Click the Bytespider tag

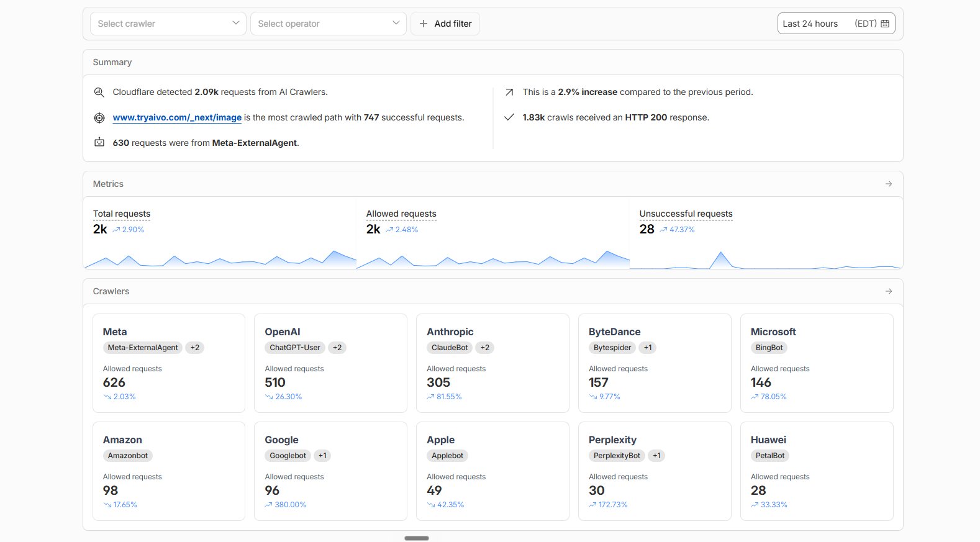612,348
